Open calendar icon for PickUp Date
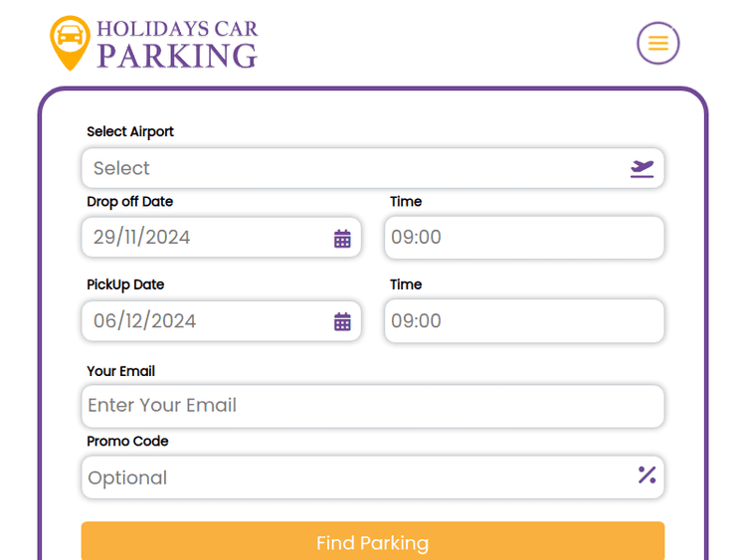Image resolution: width=746 pixels, height=560 pixels. (x=342, y=321)
